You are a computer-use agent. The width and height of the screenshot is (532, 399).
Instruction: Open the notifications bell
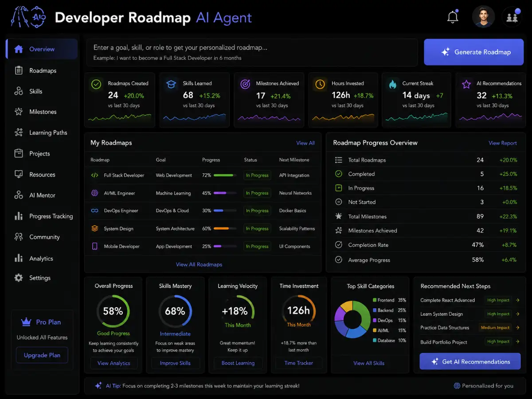click(x=453, y=17)
